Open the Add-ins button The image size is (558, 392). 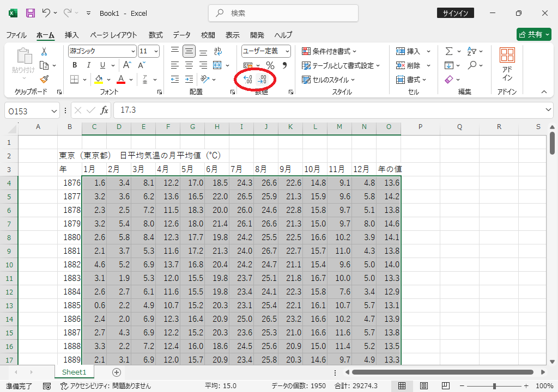click(x=507, y=65)
